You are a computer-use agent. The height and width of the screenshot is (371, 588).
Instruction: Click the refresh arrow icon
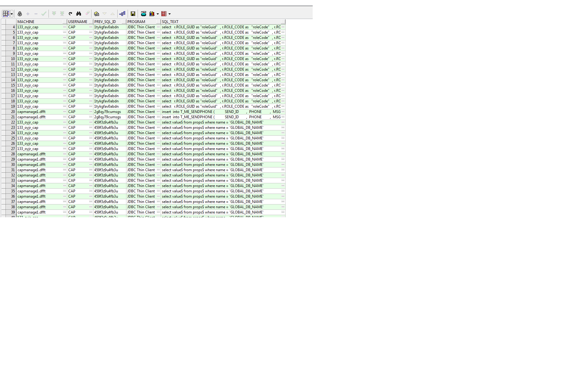(x=70, y=14)
